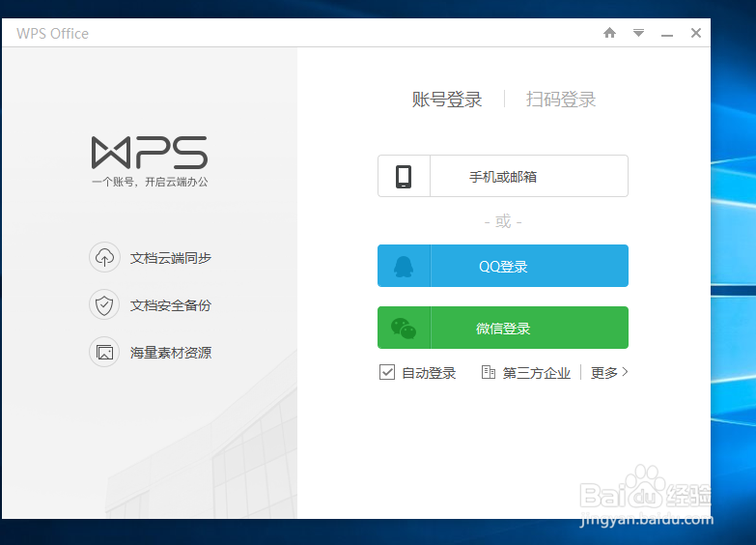Open the title bar dropdown arrow menu
This screenshot has height=545, width=756.
(638, 33)
